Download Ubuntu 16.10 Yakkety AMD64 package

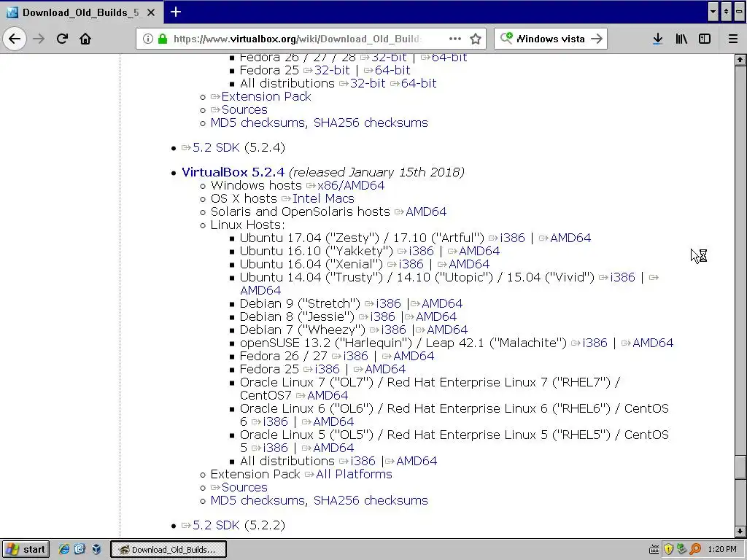pyautogui.click(x=479, y=251)
